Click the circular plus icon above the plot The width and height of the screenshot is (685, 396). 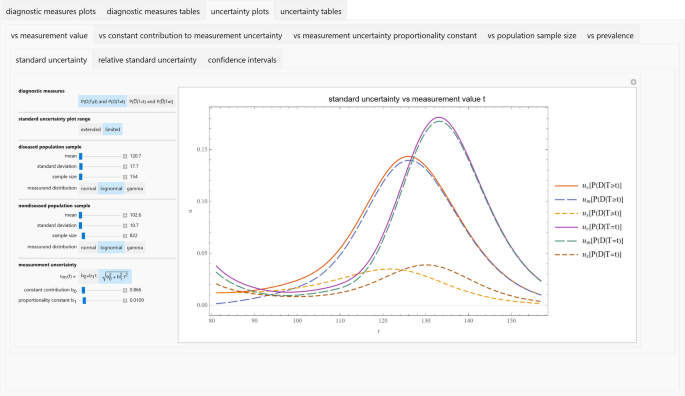pyautogui.click(x=633, y=82)
